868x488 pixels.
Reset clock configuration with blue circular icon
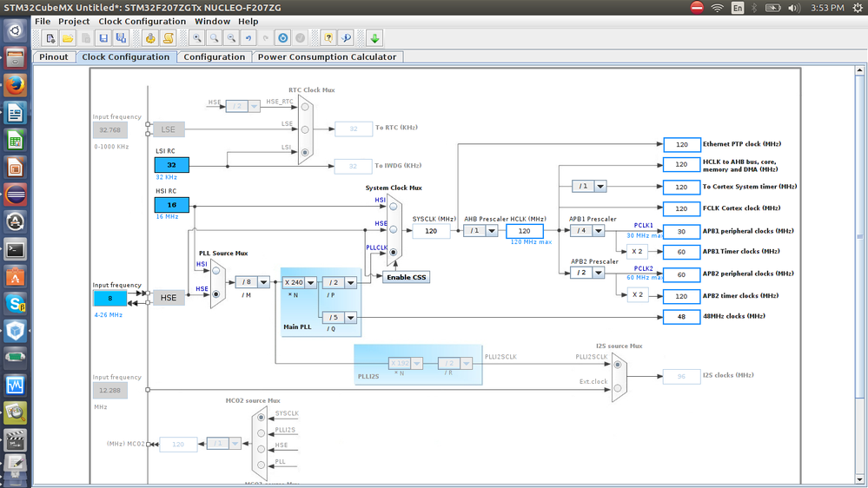pos(283,38)
